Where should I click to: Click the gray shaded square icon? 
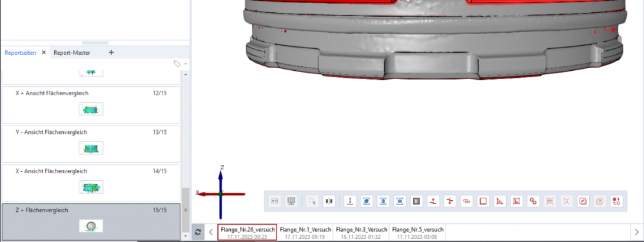pyautogui.click(x=416, y=201)
